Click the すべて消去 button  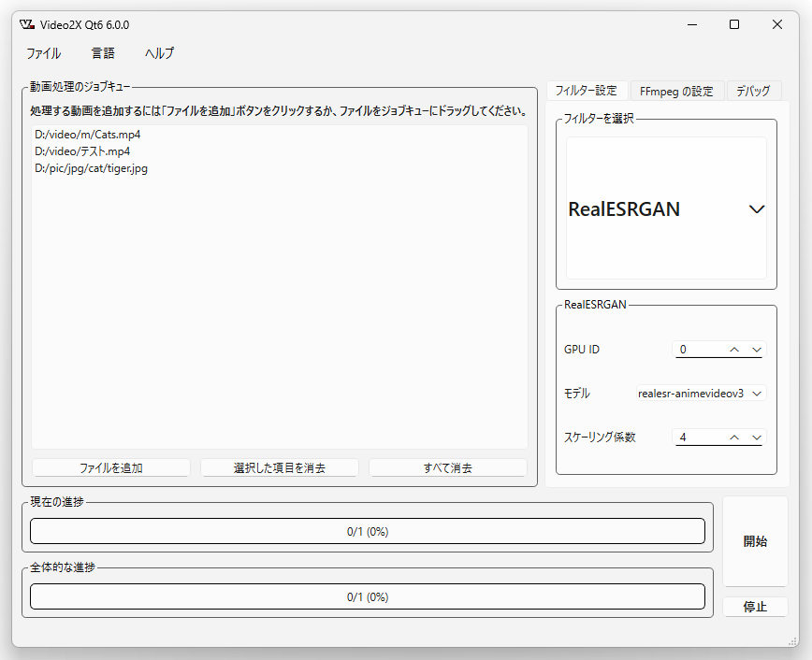click(448, 468)
